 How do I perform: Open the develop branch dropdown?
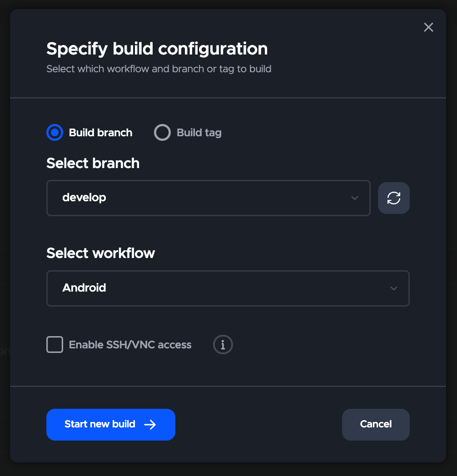pyautogui.click(x=209, y=198)
